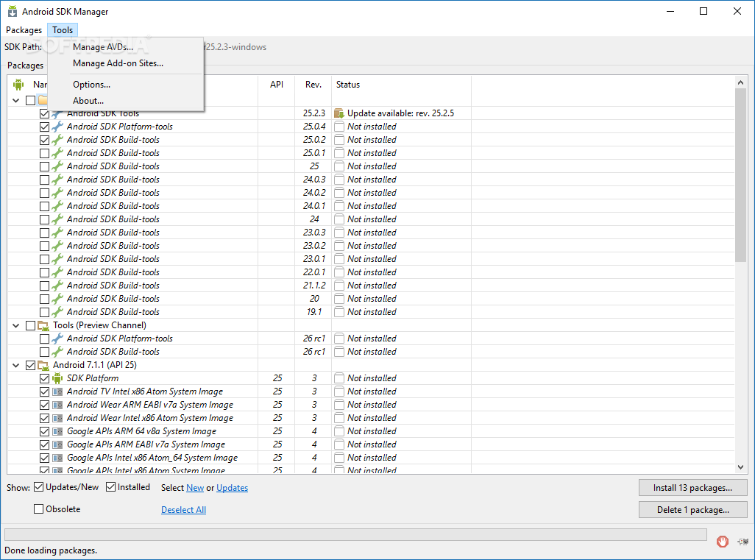Screen dimensions: 755x560
Task: Click the Status column header
Action: 401,85
